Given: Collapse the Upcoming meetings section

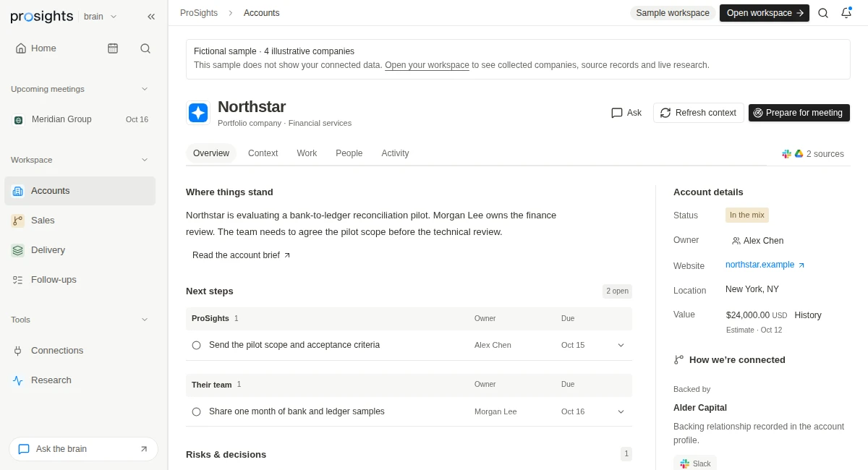Looking at the screenshot, I should pos(144,89).
